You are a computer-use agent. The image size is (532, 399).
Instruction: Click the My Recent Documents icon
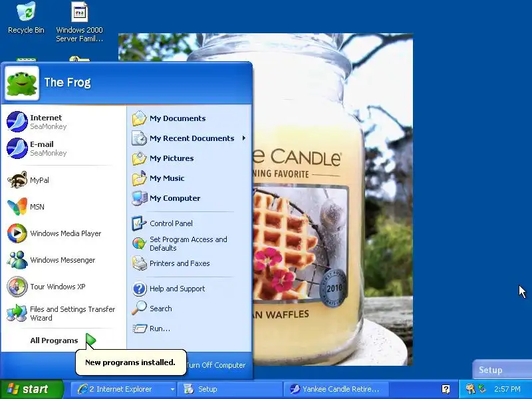(139, 138)
